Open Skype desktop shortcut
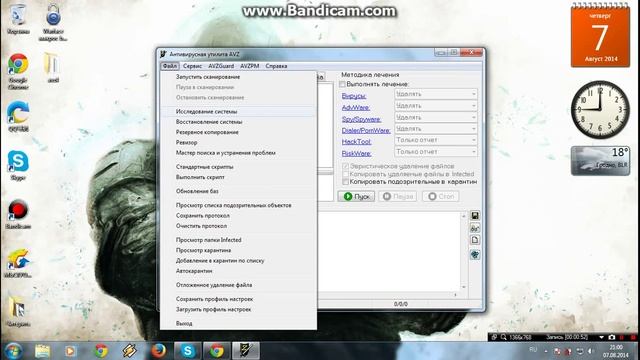The height and width of the screenshot is (360, 640). pos(18,165)
